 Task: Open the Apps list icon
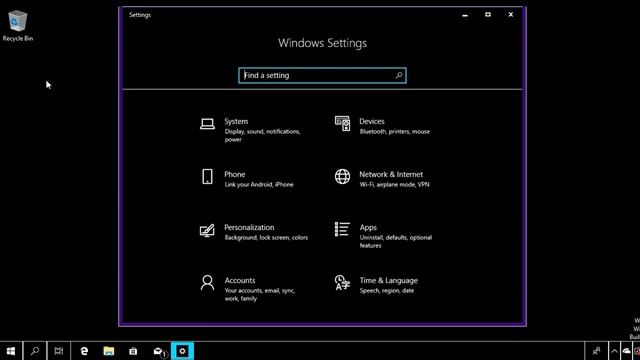(x=342, y=229)
